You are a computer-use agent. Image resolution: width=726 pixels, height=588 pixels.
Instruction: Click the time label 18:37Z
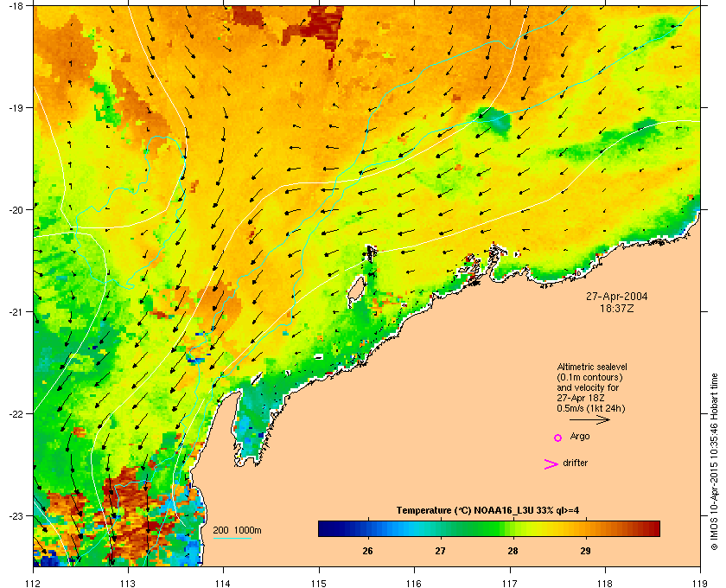617,308
